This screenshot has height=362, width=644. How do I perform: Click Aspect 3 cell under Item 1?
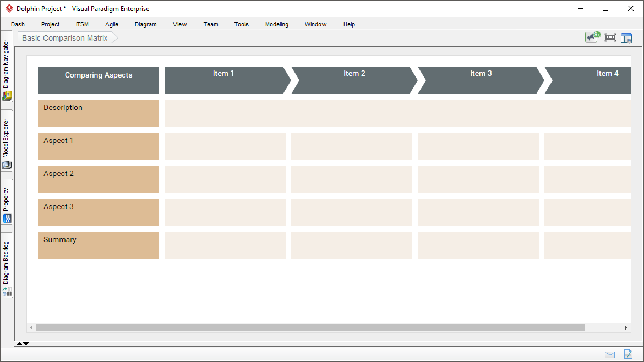coord(225,212)
